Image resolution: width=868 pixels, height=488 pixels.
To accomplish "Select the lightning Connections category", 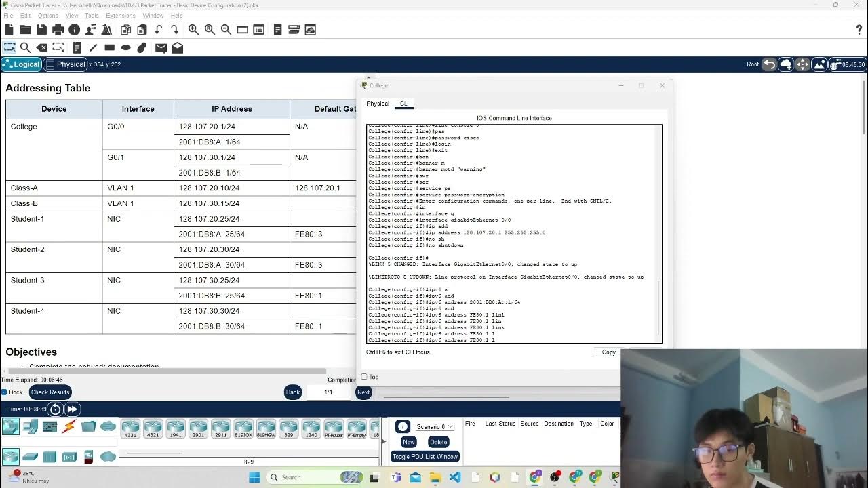I will tap(69, 426).
